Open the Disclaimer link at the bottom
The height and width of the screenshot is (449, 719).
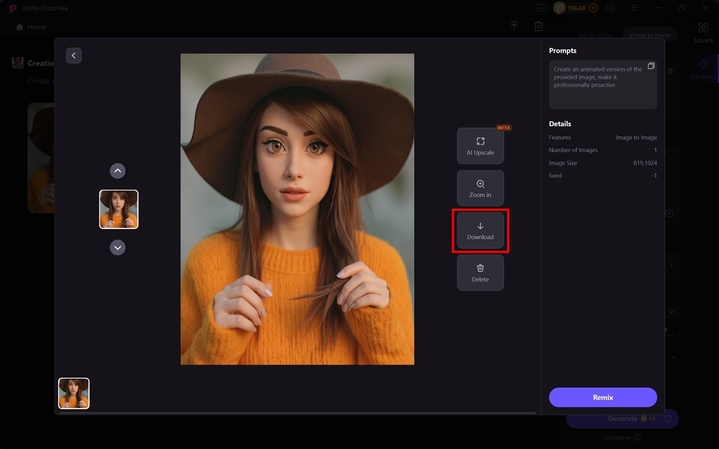coord(622,438)
